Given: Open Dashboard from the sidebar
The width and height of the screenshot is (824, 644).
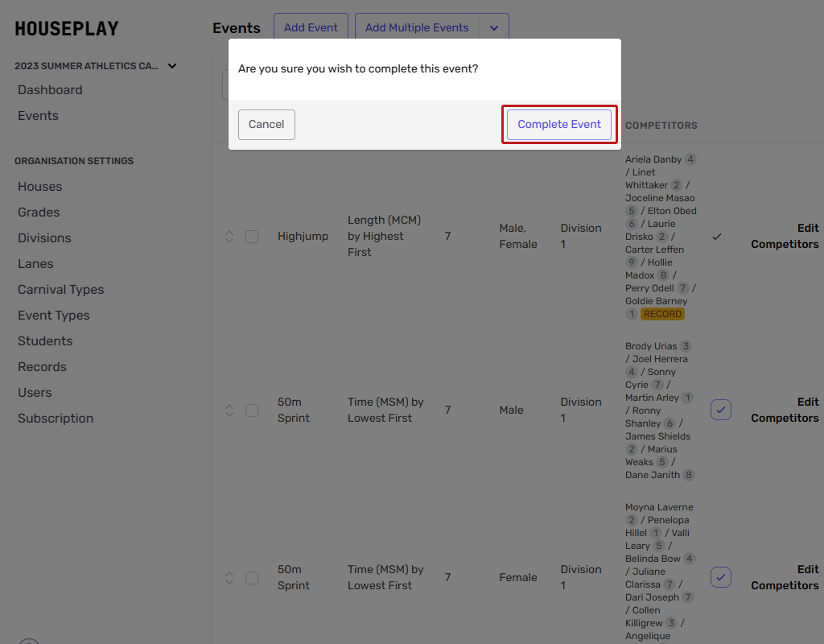Looking at the screenshot, I should click(x=50, y=90).
